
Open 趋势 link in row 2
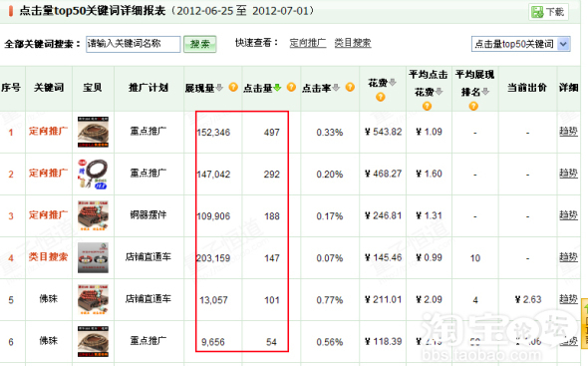coord(568,173)
